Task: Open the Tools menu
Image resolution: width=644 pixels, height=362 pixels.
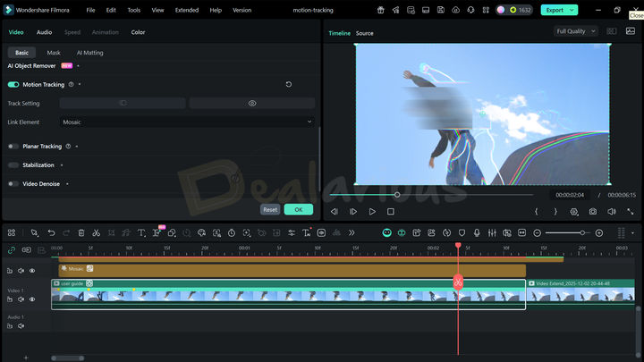Action: pos(134,10)
